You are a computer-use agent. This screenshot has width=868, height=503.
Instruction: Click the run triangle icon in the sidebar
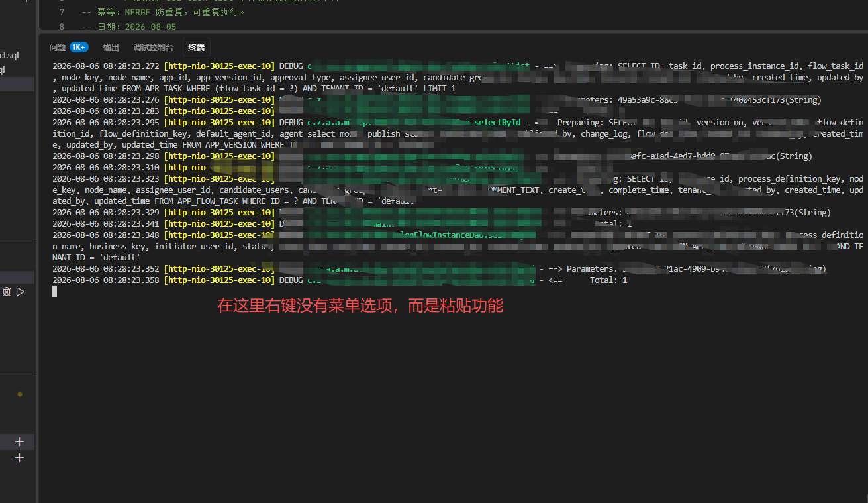[x=21, y=292]
